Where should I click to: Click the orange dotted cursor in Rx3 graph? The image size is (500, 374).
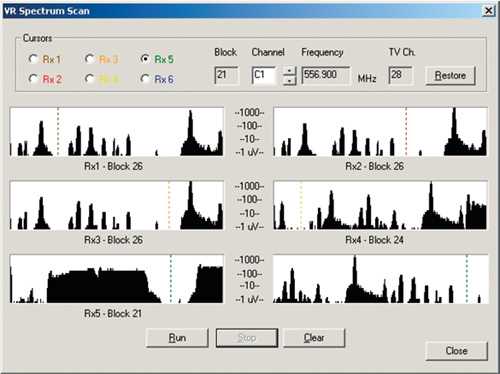click(169, 205)
